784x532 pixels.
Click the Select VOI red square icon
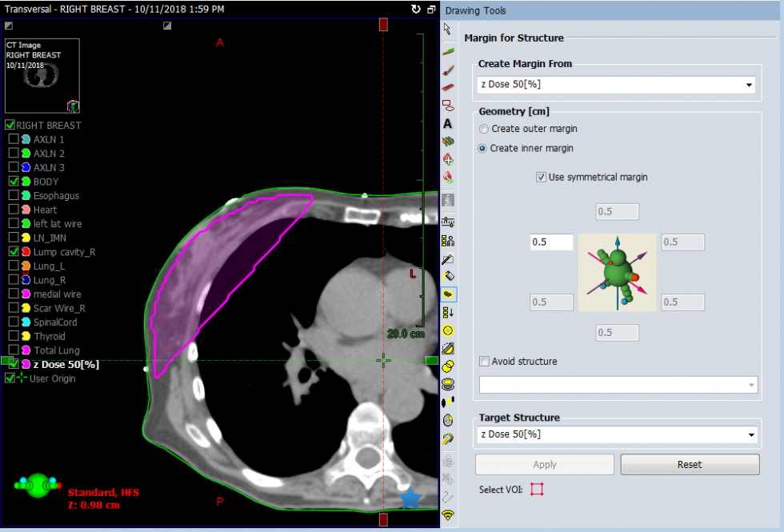[537, 490]
